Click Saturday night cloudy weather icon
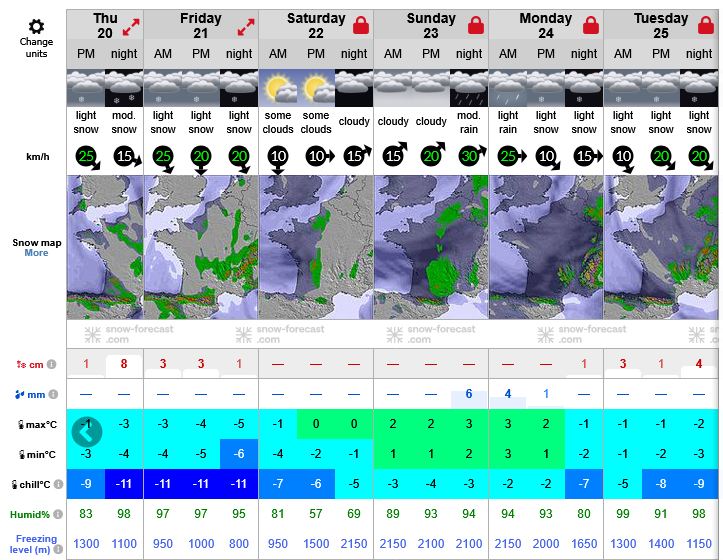 click(354, 88)
